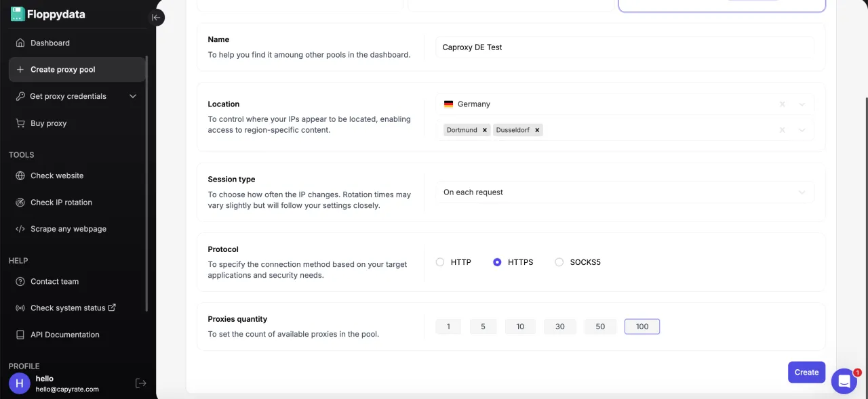The height and width of the screenshot is (399, 868).
Task: Select the HTTPS protocol radio button
Action: point(497,262)
